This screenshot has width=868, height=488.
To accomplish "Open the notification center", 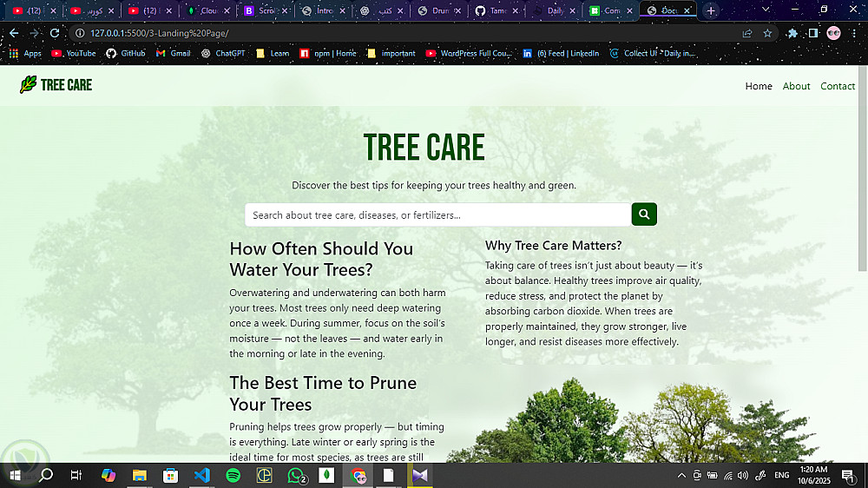I will click(x=848, y=475).
